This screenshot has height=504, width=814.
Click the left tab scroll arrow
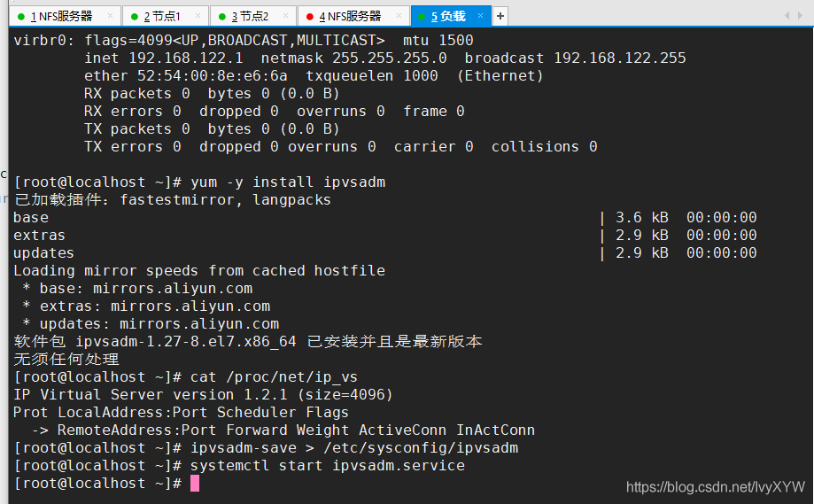pyautogui.click(x=787, y=16)
